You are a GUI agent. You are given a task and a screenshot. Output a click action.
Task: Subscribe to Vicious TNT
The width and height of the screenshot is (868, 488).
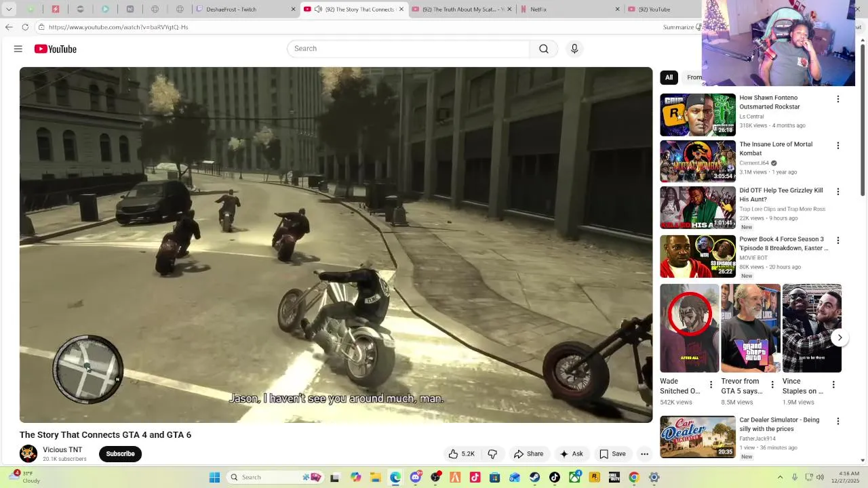(120, 454)
